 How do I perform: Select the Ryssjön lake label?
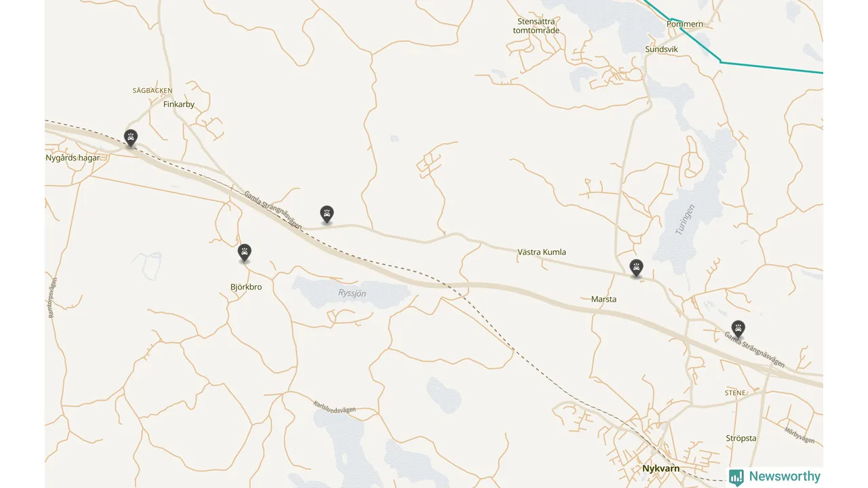(x=352, y=293)
